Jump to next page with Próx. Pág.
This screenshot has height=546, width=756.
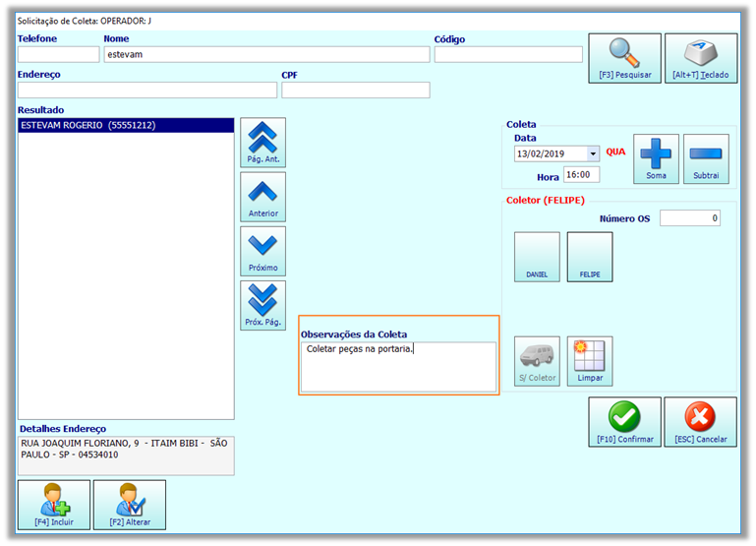coord(262,306)
